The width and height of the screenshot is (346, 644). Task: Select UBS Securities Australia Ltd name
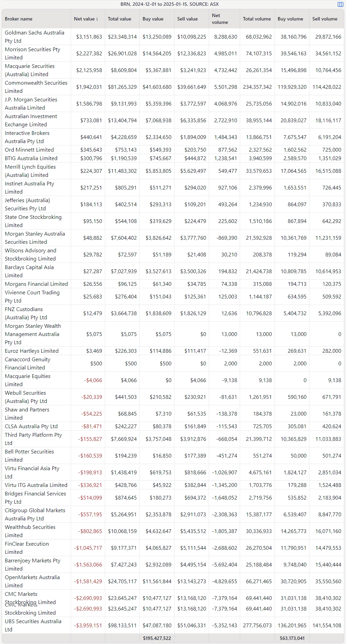[33, 625]
